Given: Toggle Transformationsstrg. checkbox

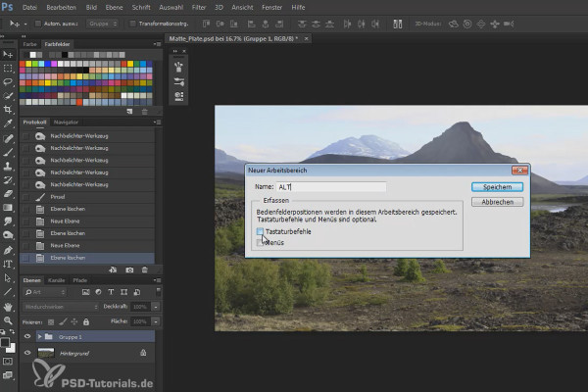Looking at the screenshot, I should (x=132, y=24).
